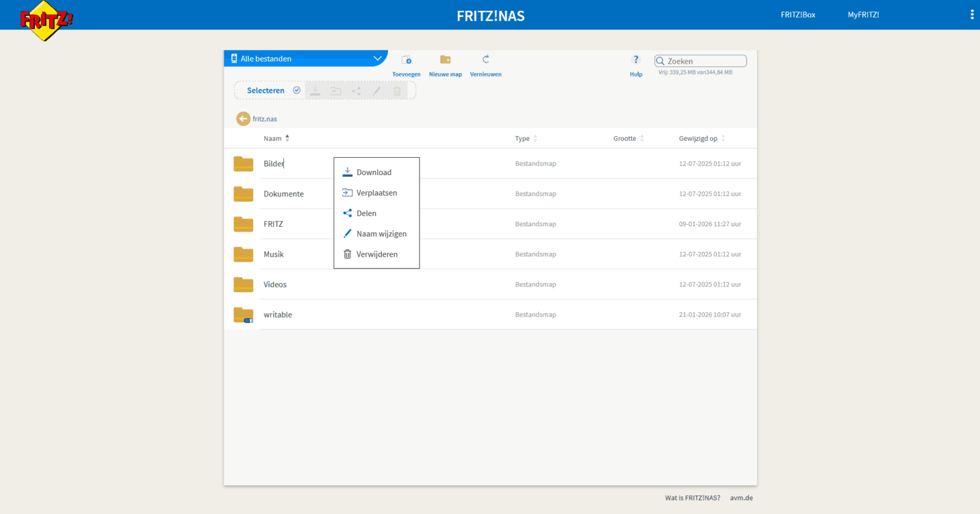This screenshot has height=514, width=980.
Task: Click the Bilder folder icon
Action: pyautogui.click(x=243, y=164)
